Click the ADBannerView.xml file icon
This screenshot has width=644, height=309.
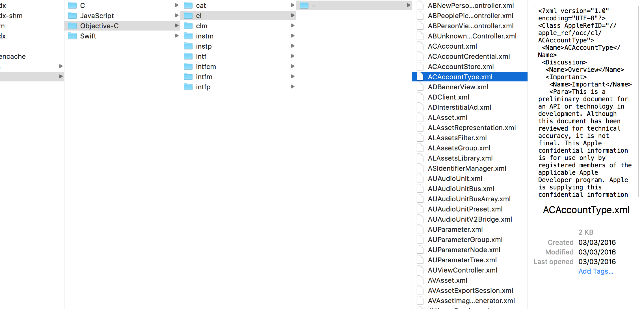point(420,87)
